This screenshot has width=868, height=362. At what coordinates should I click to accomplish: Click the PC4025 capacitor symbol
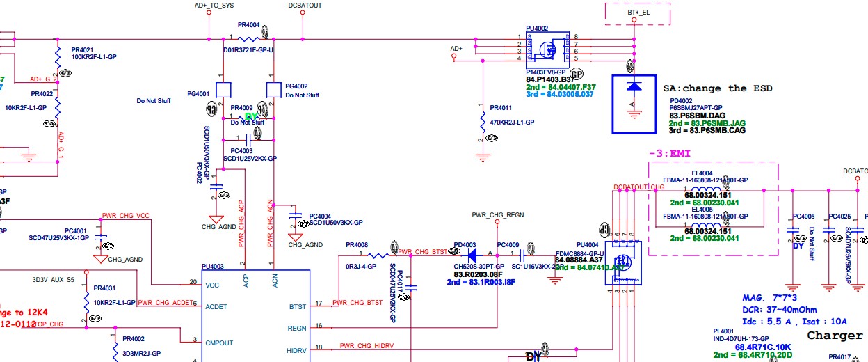[x=828, y=229]
